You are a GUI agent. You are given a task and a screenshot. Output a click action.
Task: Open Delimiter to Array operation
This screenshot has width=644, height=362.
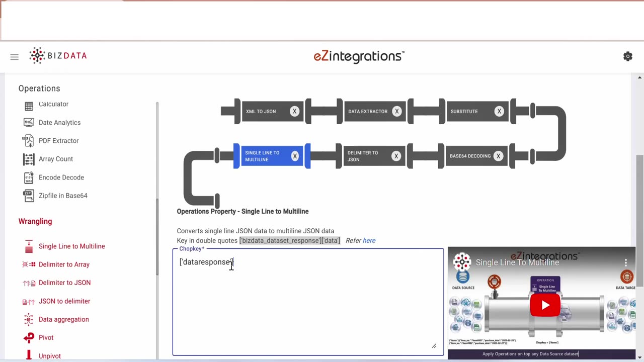(x=64, y=264)
